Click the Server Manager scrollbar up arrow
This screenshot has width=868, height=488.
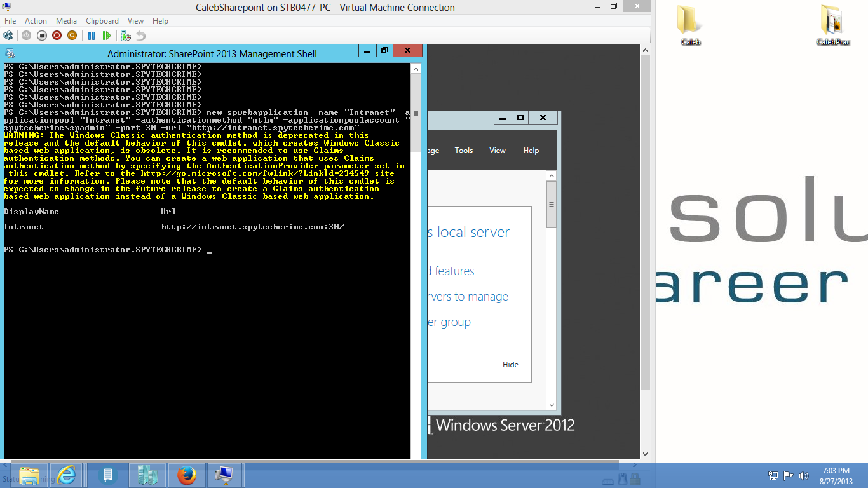pos(552,175)
